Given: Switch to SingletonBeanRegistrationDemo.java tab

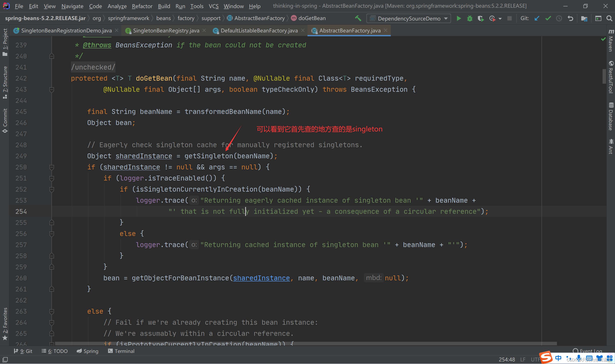Looking at the screenshot, I should (66, 31).
